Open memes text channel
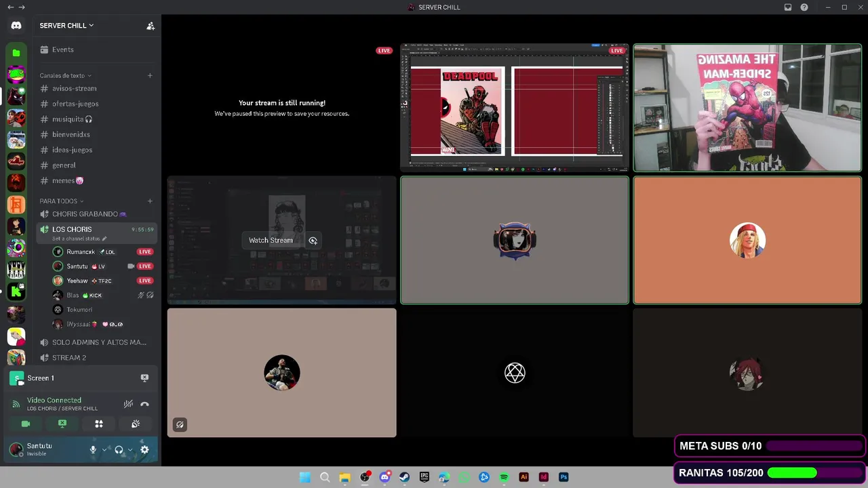The height and width of the screenshot is (488, 868). [x=97, y=181]
